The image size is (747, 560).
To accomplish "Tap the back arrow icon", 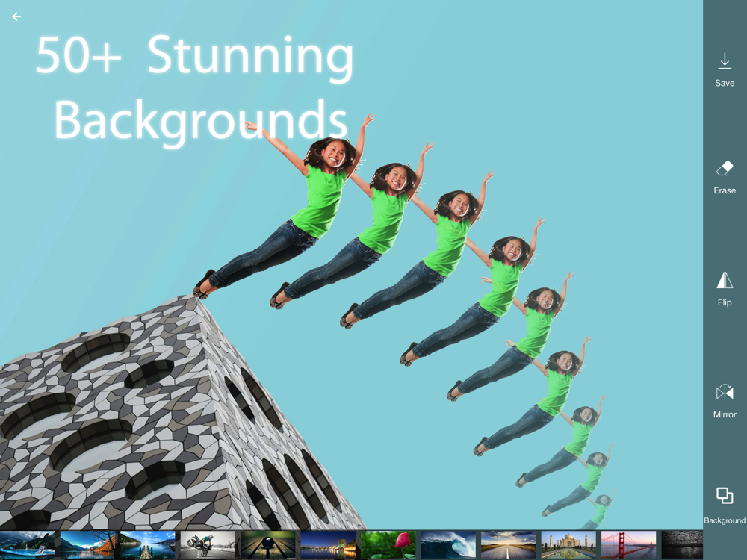I will tap(16, 16).
